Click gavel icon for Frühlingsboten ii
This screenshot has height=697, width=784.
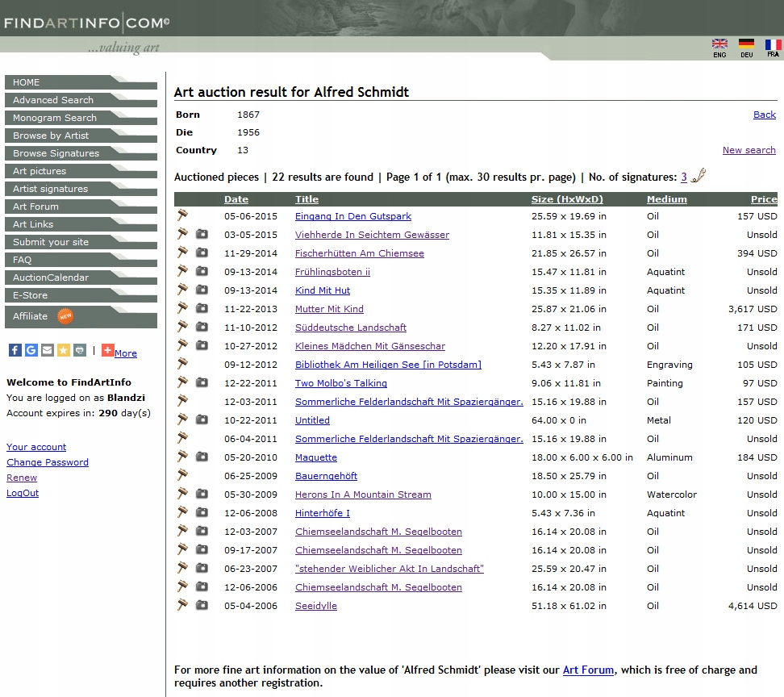182,270
